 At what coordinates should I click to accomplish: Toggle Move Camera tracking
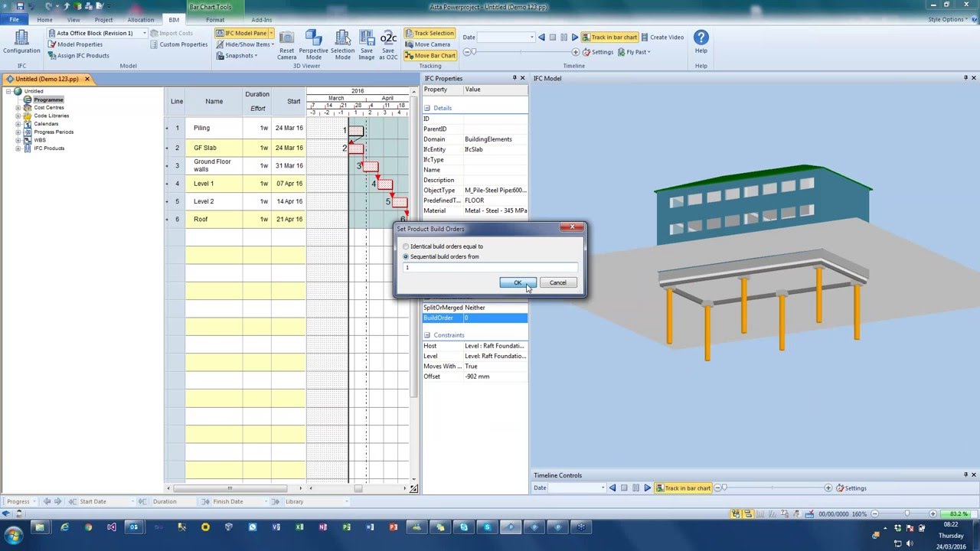tap(427, 44)
